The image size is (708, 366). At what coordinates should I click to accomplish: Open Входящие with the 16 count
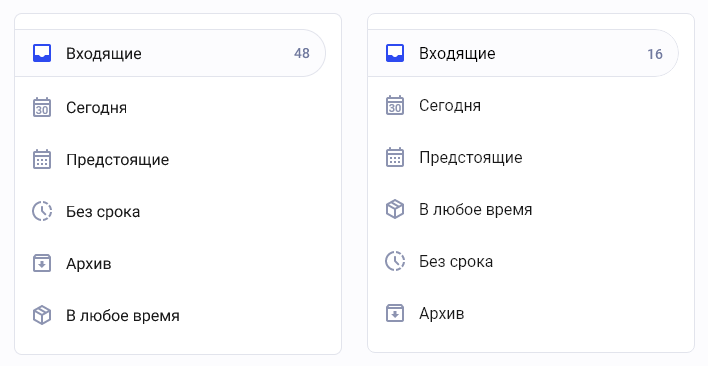coord(523,53)
